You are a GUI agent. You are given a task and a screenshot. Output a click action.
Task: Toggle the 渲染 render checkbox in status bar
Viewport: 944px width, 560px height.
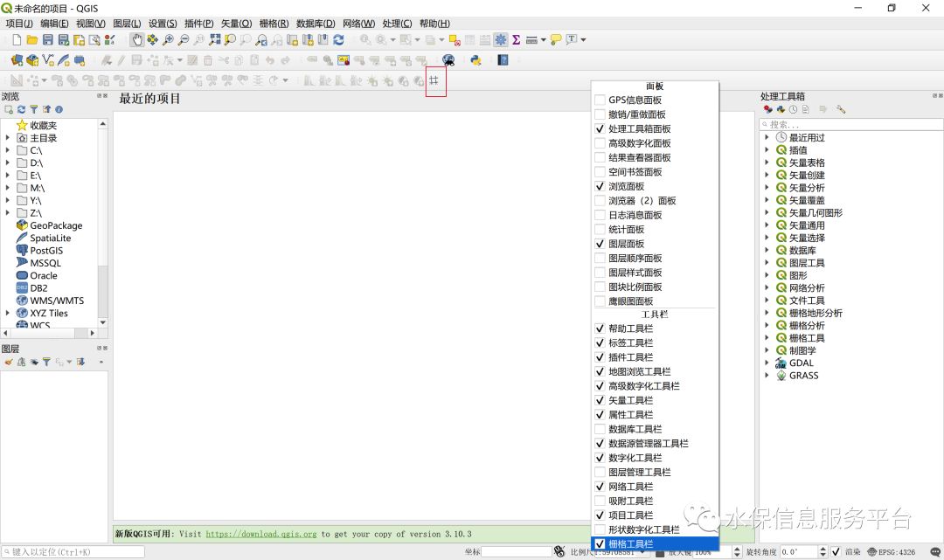[836, 551]
